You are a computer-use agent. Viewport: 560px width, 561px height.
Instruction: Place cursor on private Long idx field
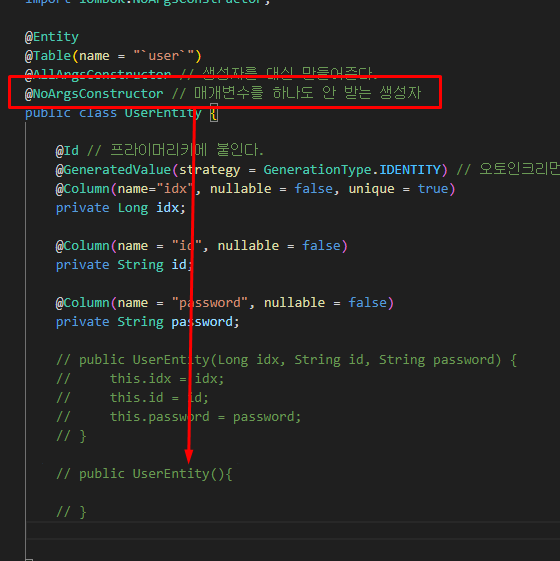click(x=121, y=208)
